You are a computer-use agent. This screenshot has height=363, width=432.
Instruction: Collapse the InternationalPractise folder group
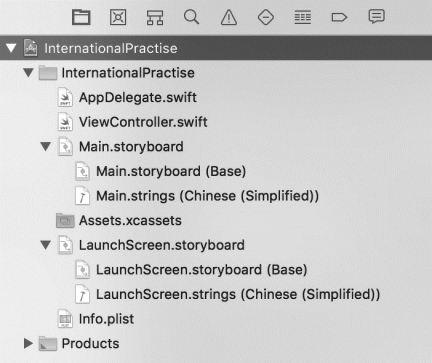click(x=28, y=72)
